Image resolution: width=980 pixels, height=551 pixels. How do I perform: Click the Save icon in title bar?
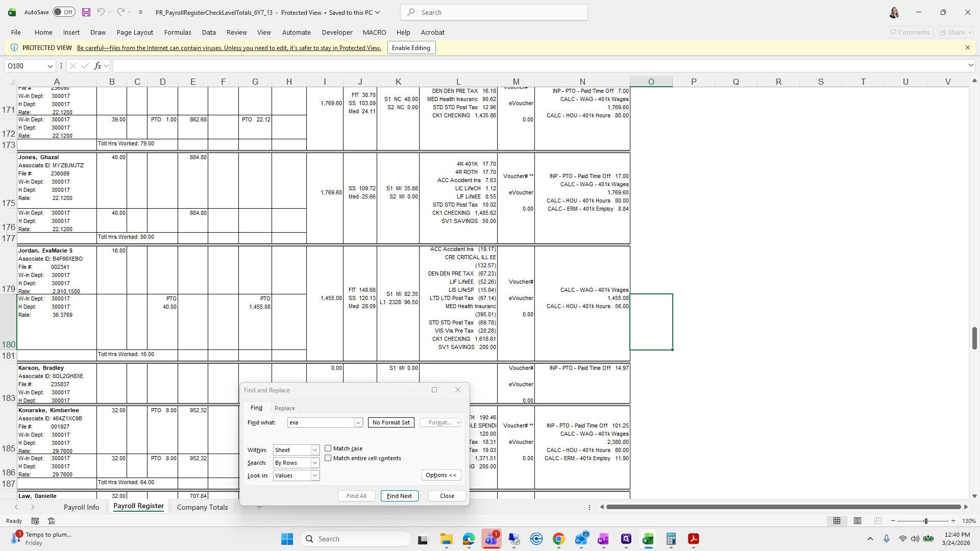coord(86,12)
